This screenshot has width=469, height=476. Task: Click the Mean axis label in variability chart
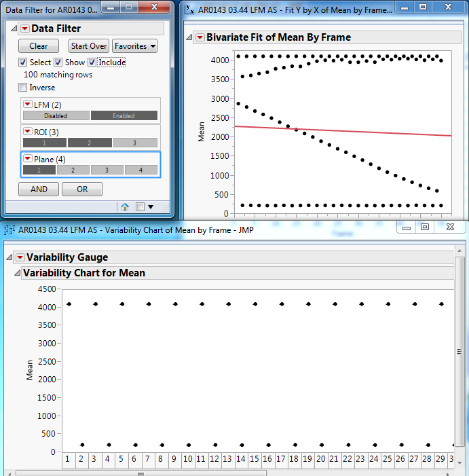tap(29, 370)
